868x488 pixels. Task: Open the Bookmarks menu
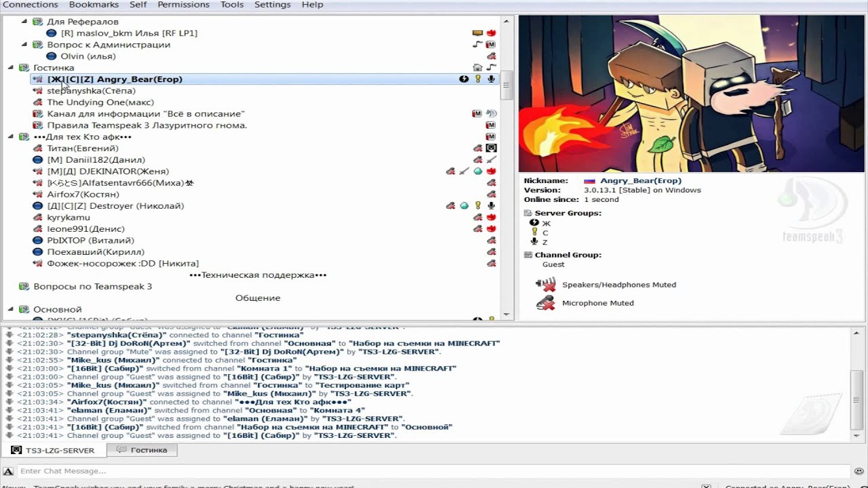click(x=94, y=5)
